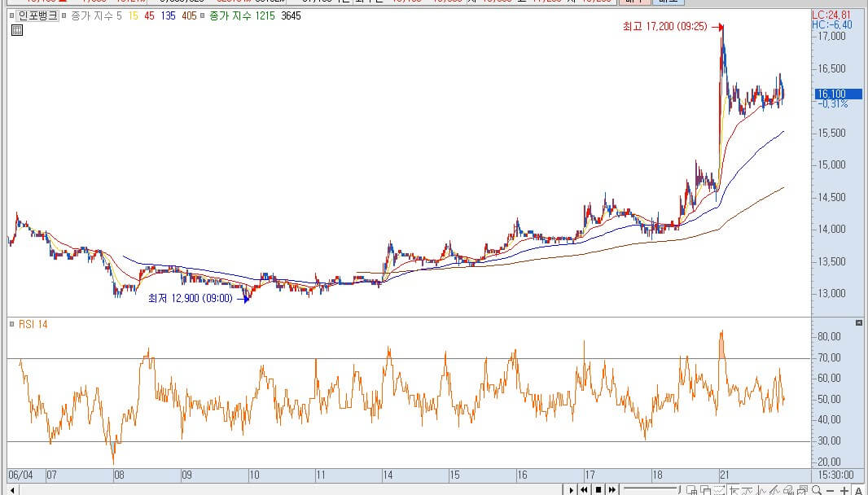Click the 최고 17,200 (09:25) high label
Screen dimensions: 868x495
[x=664, y=26]
